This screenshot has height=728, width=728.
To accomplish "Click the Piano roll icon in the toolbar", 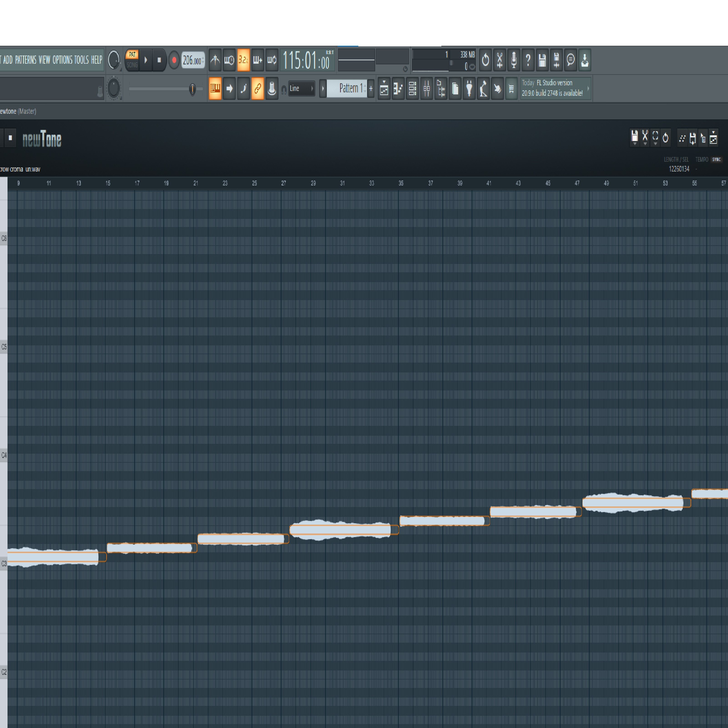I will point(397,89).
